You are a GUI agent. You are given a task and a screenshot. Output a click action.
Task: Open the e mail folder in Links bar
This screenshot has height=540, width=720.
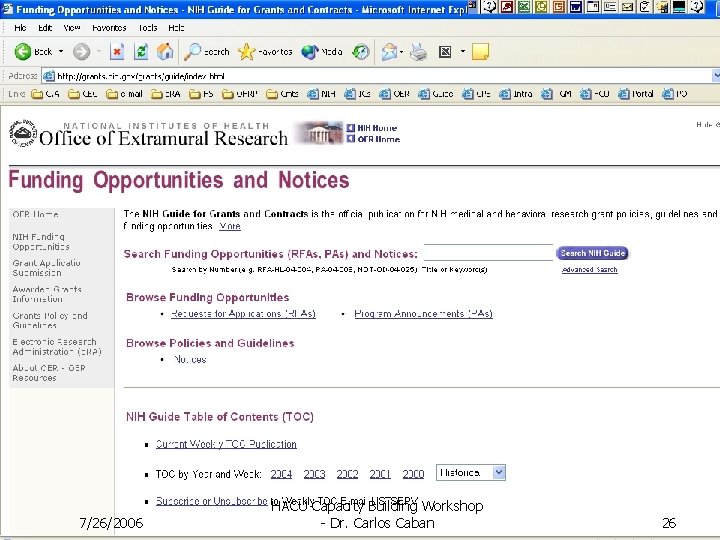124,94
